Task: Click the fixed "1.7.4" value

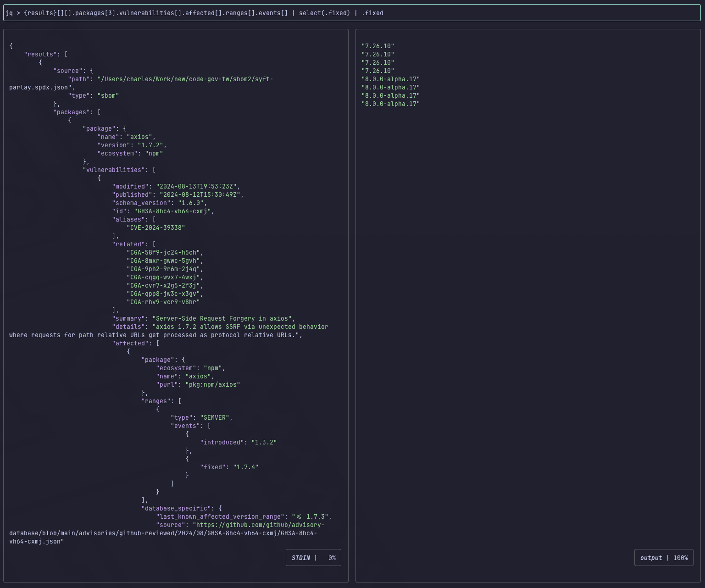Action: tap(246, 467)
